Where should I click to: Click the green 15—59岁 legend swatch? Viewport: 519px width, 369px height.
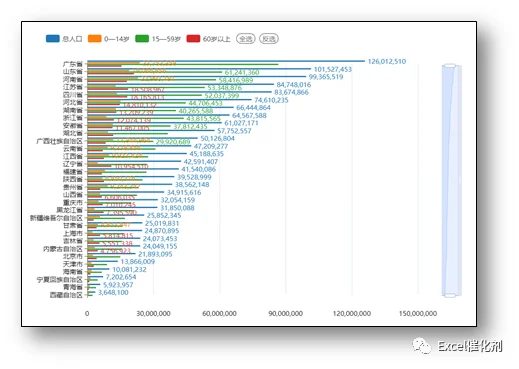tap(142, 39)
